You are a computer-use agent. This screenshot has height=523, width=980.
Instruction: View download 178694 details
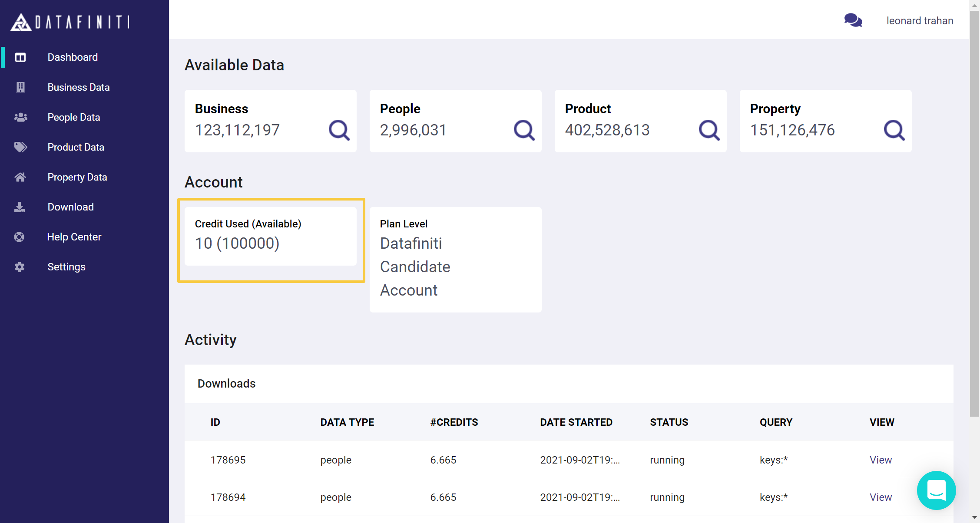point(880,497)
